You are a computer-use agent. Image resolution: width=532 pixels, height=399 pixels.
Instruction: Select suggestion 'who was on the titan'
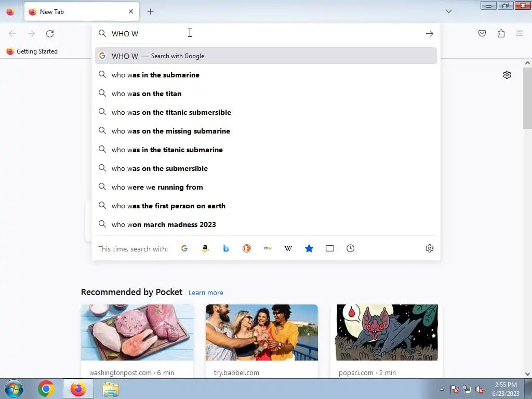265,94
